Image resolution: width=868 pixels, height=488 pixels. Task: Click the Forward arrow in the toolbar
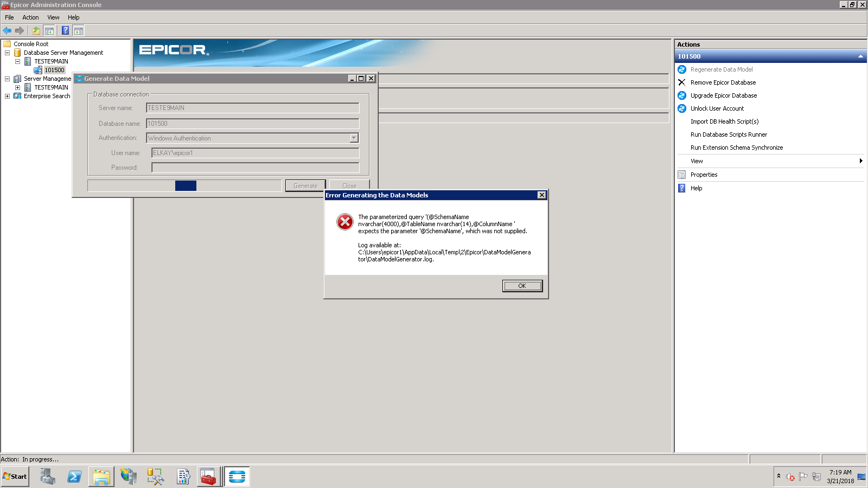point(20,30)
